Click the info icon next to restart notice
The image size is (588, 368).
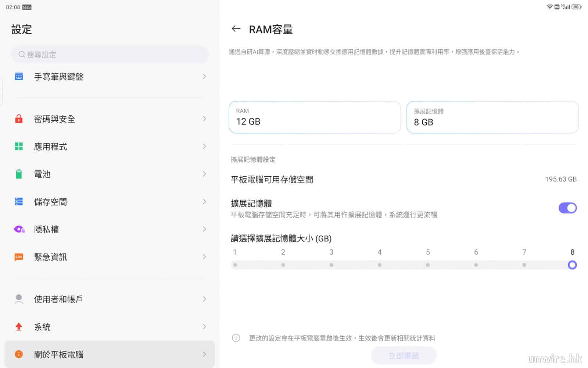point(236,338)
